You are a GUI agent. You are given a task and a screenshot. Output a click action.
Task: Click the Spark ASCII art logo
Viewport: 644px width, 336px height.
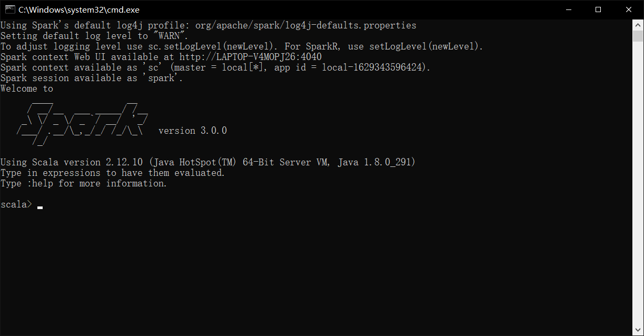(x=82, y=124)
